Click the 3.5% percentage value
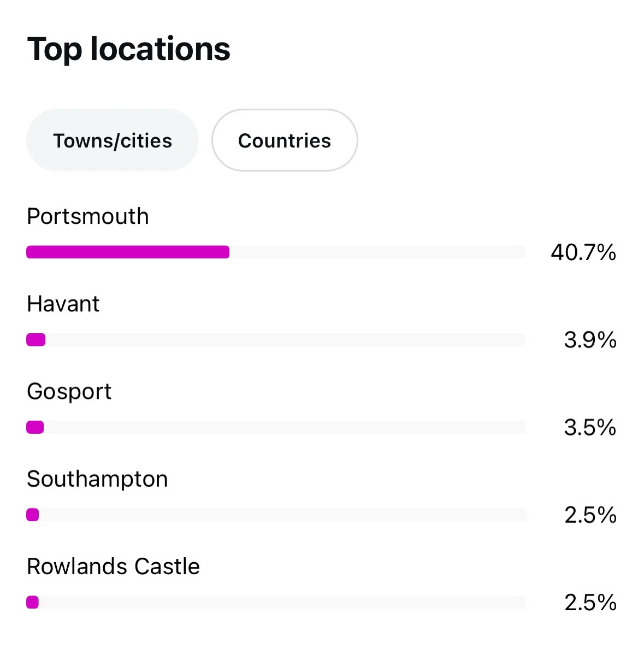This screenshot has width=644, height=649. point(590,427)
